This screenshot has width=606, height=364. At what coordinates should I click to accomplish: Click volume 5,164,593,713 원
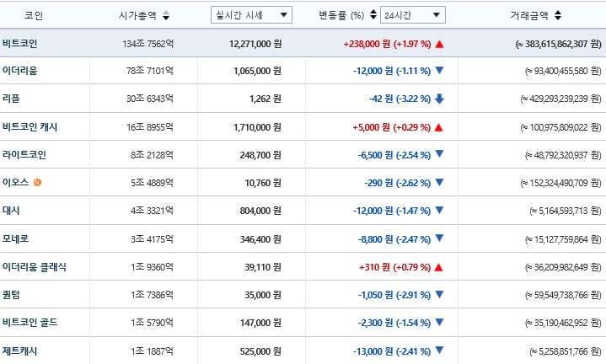click(x=566, y=211)
